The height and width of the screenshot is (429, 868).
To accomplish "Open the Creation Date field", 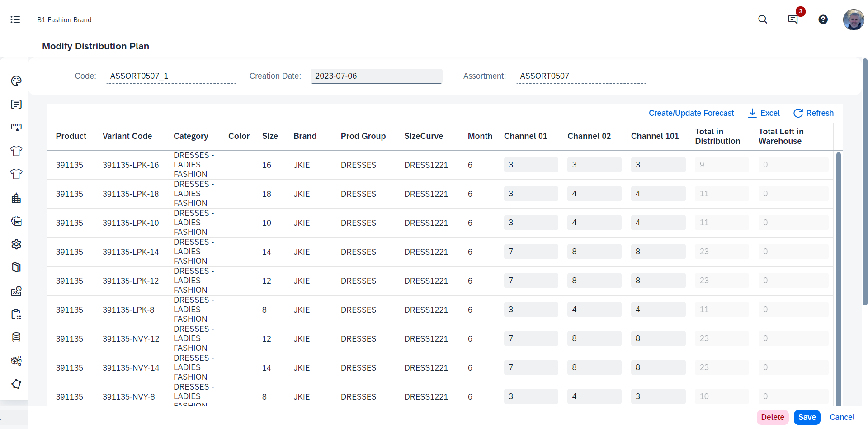I will pos(377,76).
